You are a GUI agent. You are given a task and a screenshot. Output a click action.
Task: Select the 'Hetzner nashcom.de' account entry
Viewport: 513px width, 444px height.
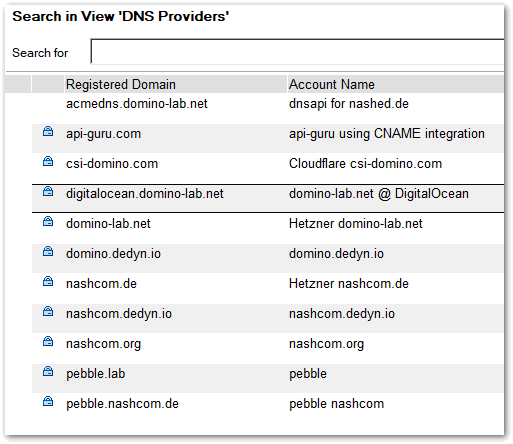click(x=349, y=284)
